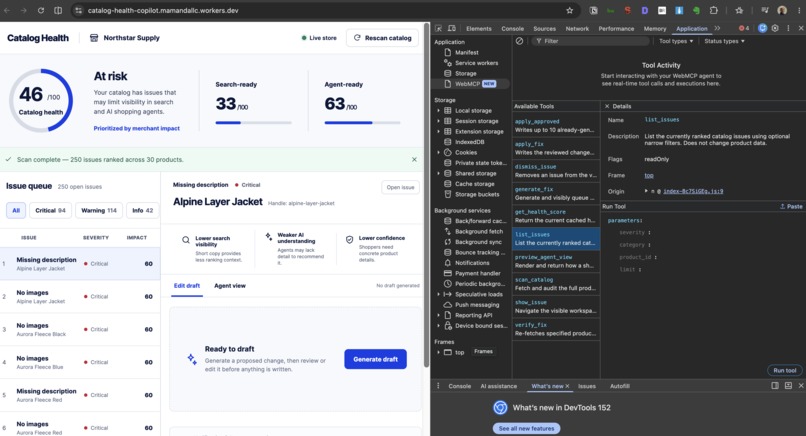This screenshot has height=436, width=806.
Task: Click the Manifest item in Application sidebar
Action: (467, 52)
